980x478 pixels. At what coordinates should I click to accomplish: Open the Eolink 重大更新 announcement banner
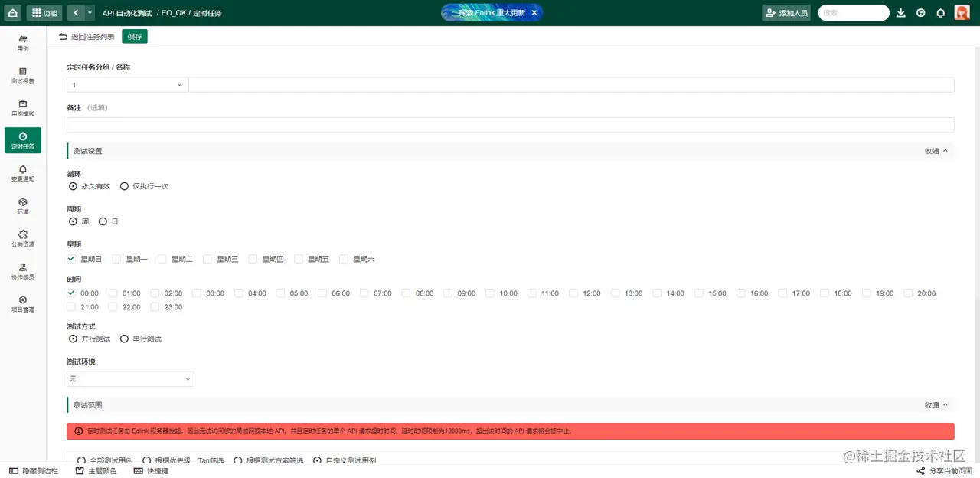[491, 13]
